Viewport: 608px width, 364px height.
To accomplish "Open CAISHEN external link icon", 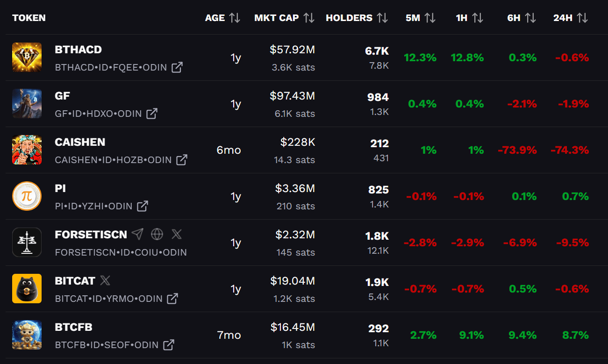I will [182, 160].
